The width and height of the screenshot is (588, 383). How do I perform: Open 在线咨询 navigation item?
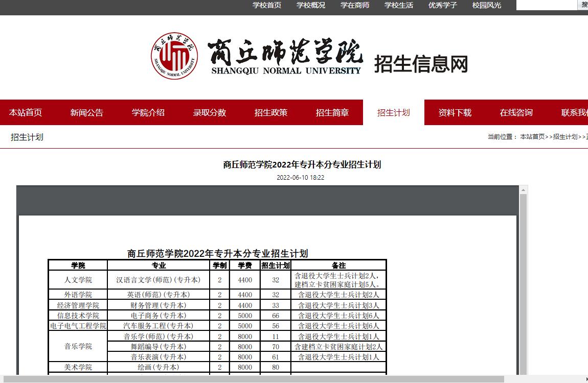pos(516,112)
